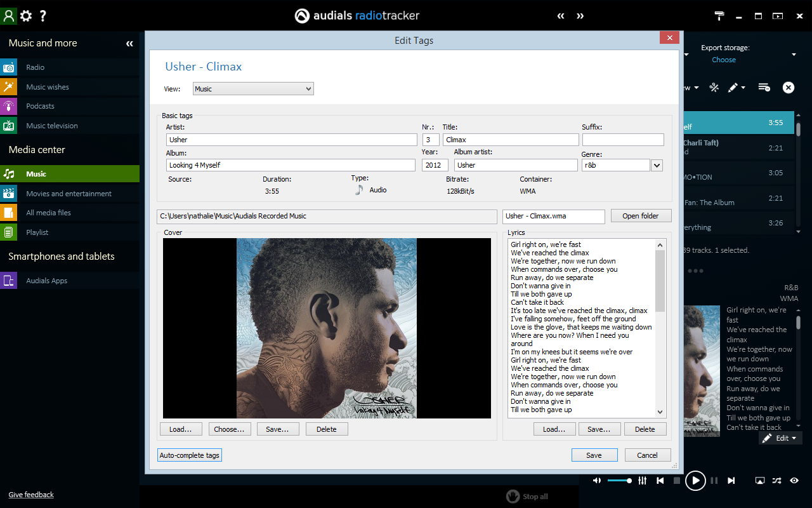Click the cover Load... button
812x508 pixels.
click(181, 429)
